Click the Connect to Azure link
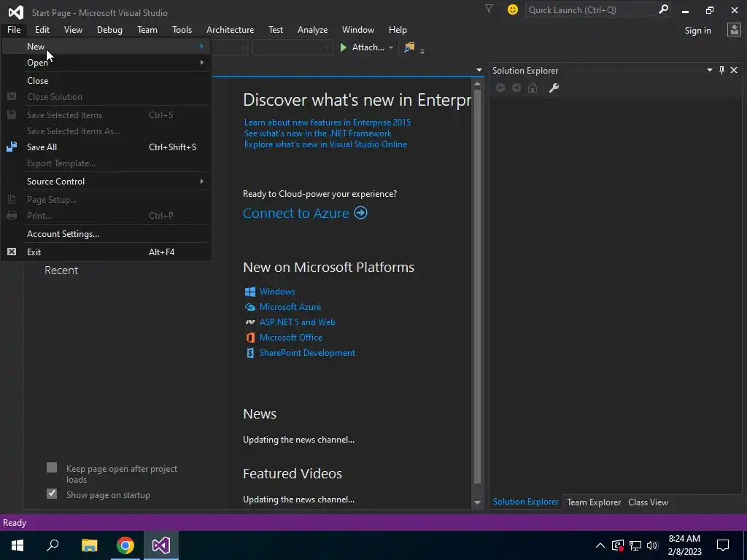 pos(296,213)
